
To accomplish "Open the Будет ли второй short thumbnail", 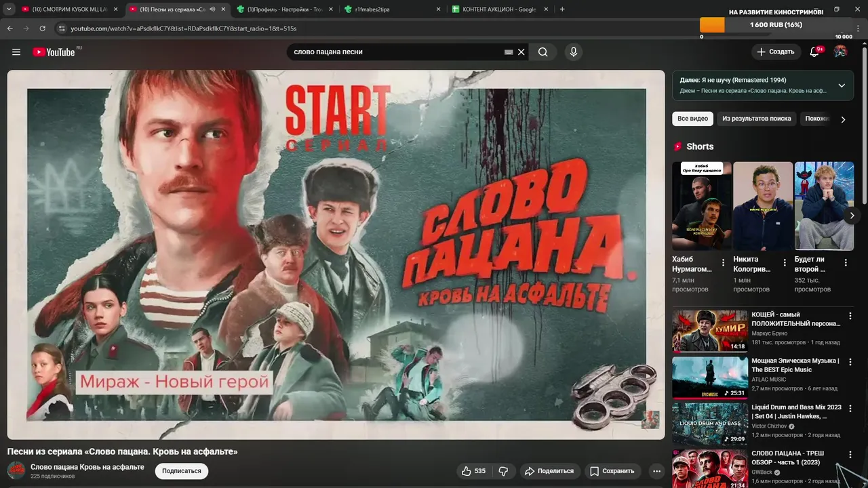I will pos(824,206).
